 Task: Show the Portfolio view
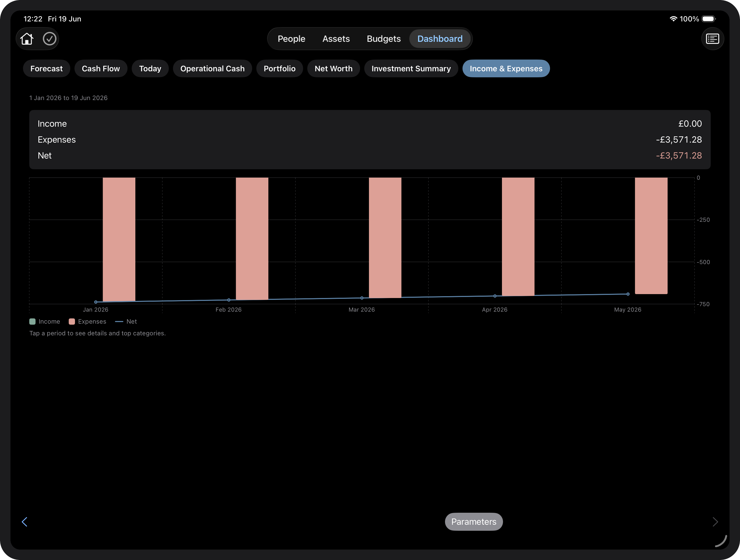point(279,68)
